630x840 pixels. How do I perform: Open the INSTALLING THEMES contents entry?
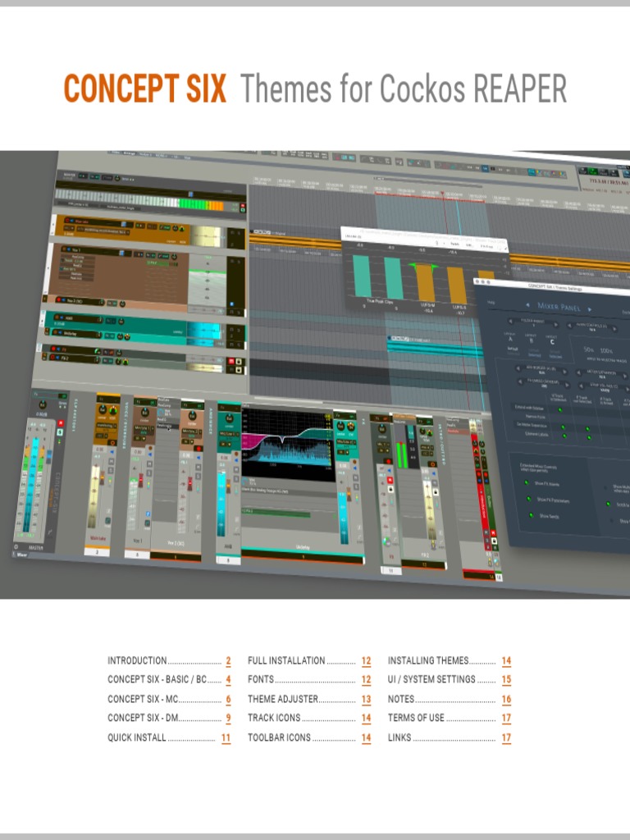[x=450, y=660]
